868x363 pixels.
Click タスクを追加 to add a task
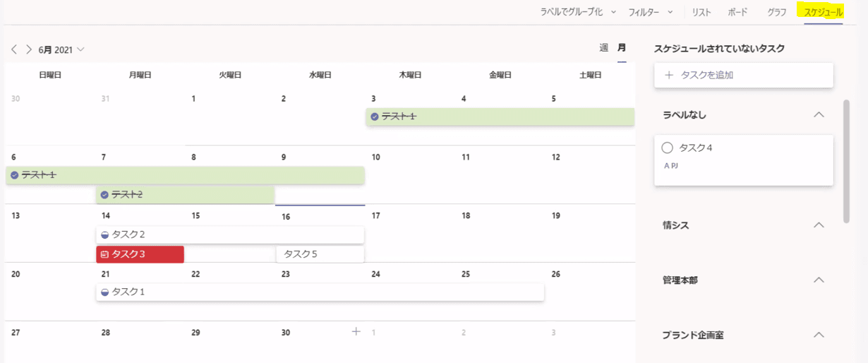[x=744, y=75]
